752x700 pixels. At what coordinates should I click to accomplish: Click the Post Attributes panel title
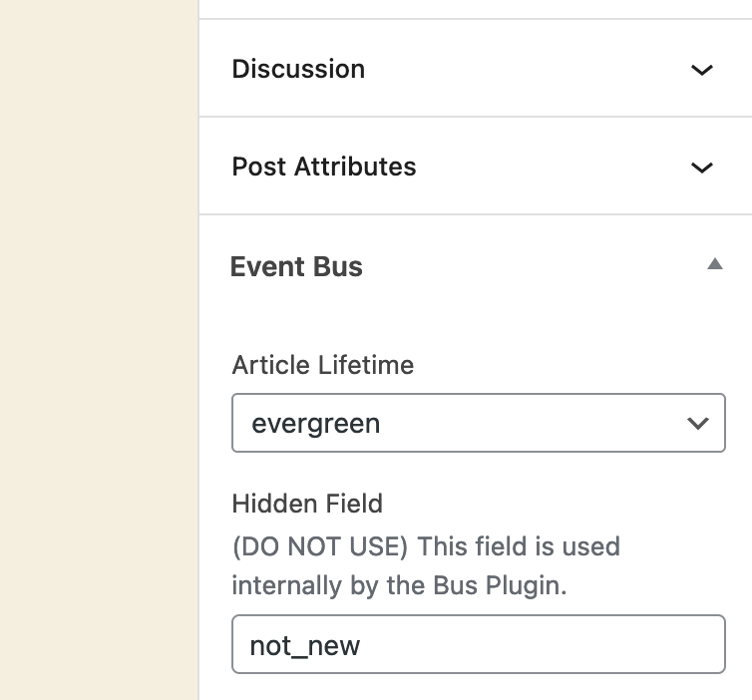pyautogui.click(x=324, y=167)
